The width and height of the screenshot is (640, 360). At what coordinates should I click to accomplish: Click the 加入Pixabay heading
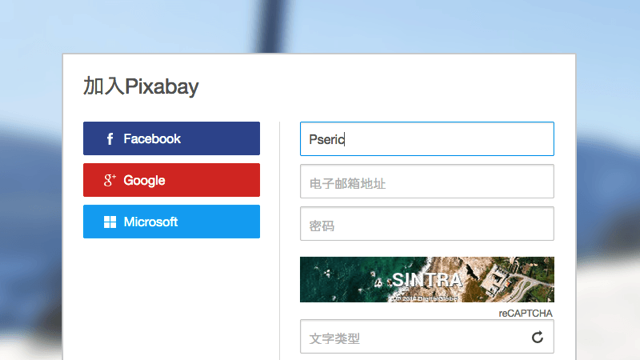click(141, 87)
